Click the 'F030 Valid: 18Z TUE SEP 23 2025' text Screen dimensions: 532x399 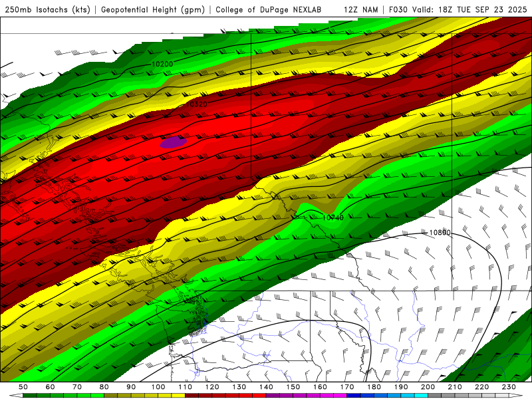[458, 9]
